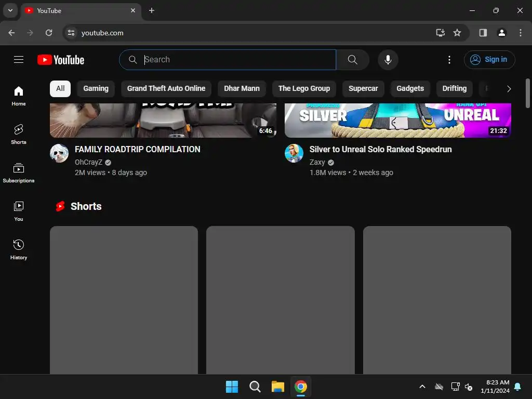Click the search magnifier button
This screenshot has width=532, height=399.
coord(353,60)
